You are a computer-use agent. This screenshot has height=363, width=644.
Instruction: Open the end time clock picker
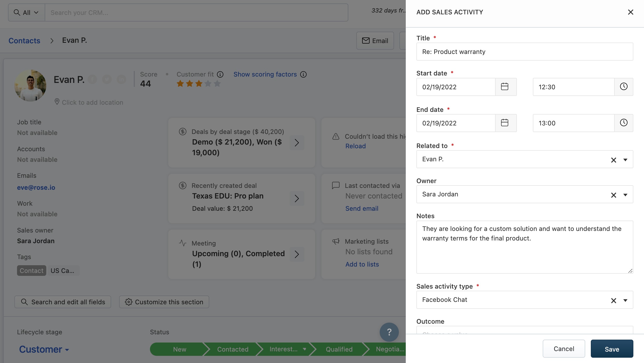(x=624, y=123)
